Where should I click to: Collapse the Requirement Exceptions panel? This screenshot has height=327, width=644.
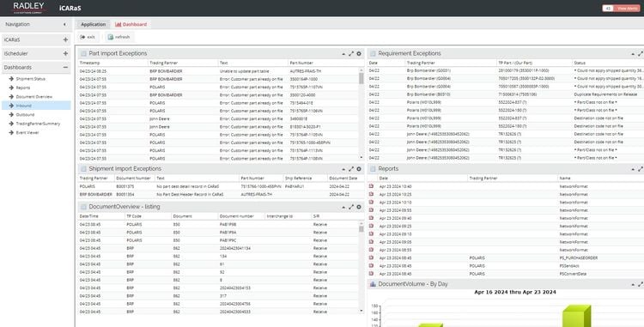tap(633, 54)
